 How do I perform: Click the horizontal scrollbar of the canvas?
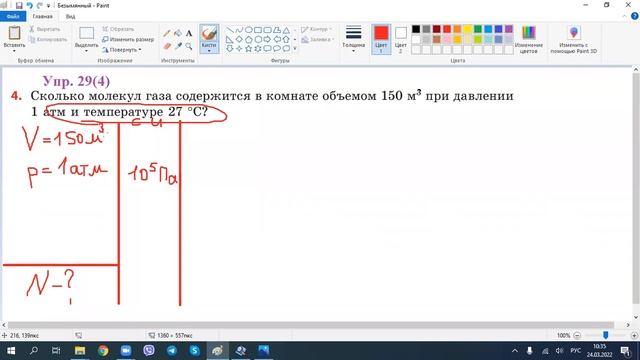[311, 325]
